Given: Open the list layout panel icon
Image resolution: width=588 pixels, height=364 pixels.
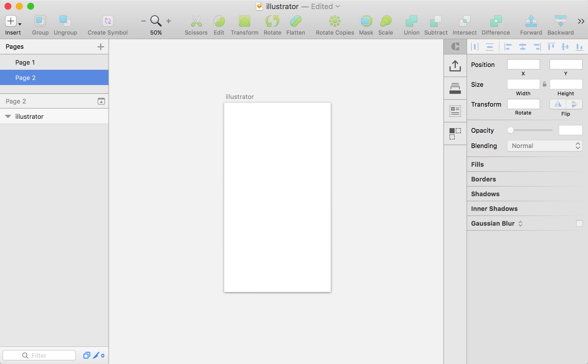Looking at the screenshot, I should coord(455,111).
